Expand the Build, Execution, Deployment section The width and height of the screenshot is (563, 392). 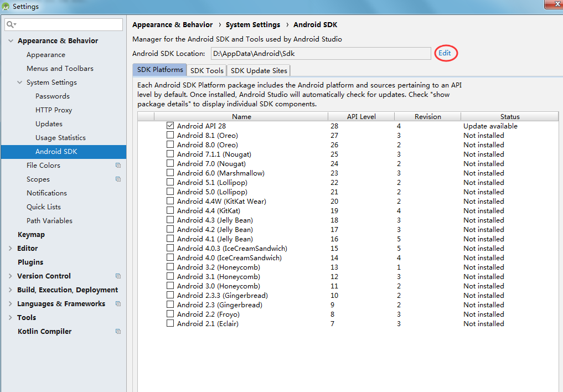pyautogui.click(x=10, y=290)
